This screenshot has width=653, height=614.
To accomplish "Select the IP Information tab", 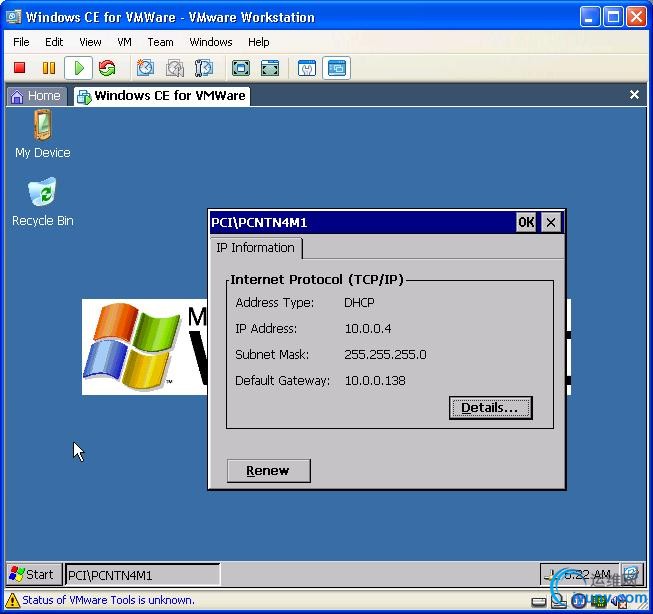I will 255,248.
